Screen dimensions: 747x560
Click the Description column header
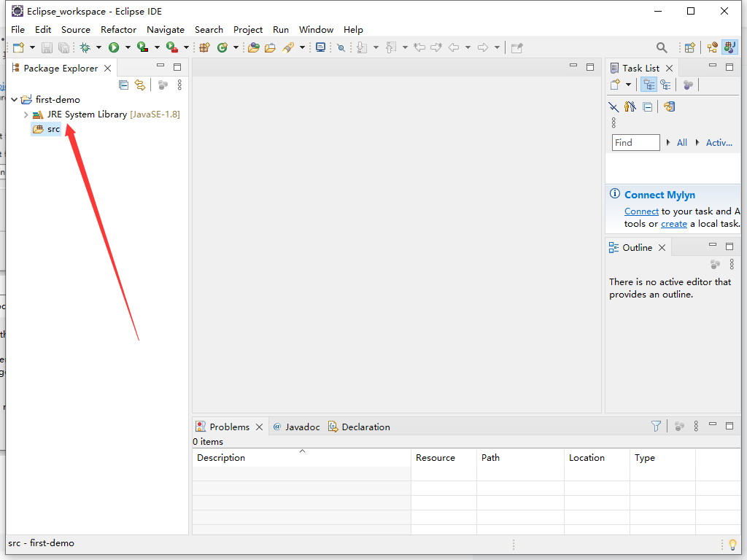pyautogui.click(x=302, y=458)
